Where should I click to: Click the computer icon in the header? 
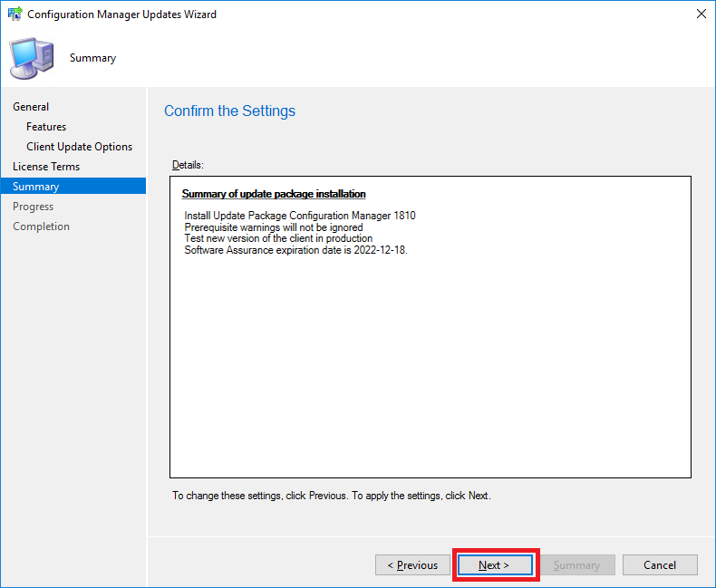tap(31, 58)
